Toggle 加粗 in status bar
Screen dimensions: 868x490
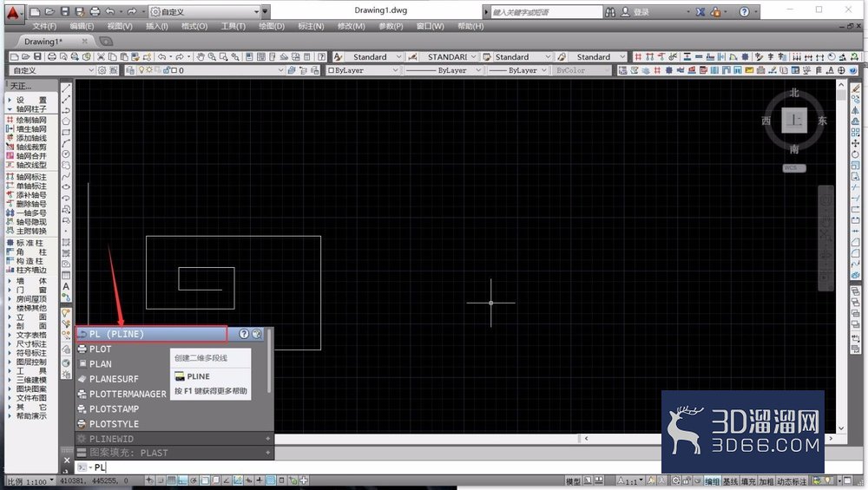point(766,481)
